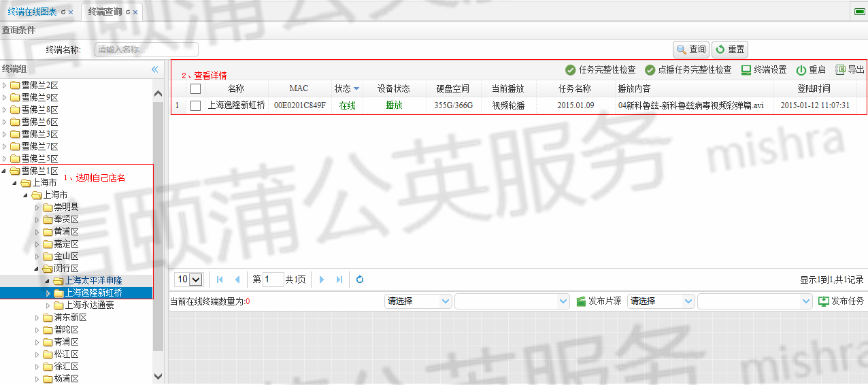Select the 终端查询 tab

(105, 12)
